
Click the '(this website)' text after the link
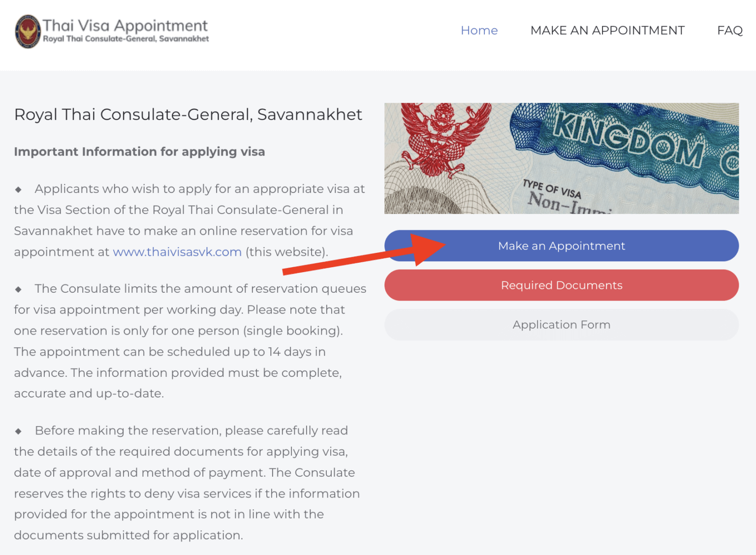[x=285, y=252]
